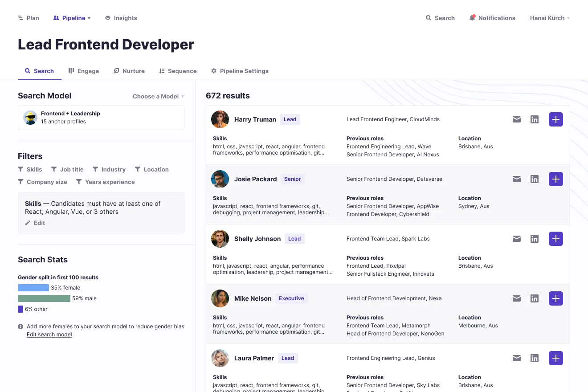Click "Melbourne, Aus" location text
588x392 pixels.
[x=478, y=326]
